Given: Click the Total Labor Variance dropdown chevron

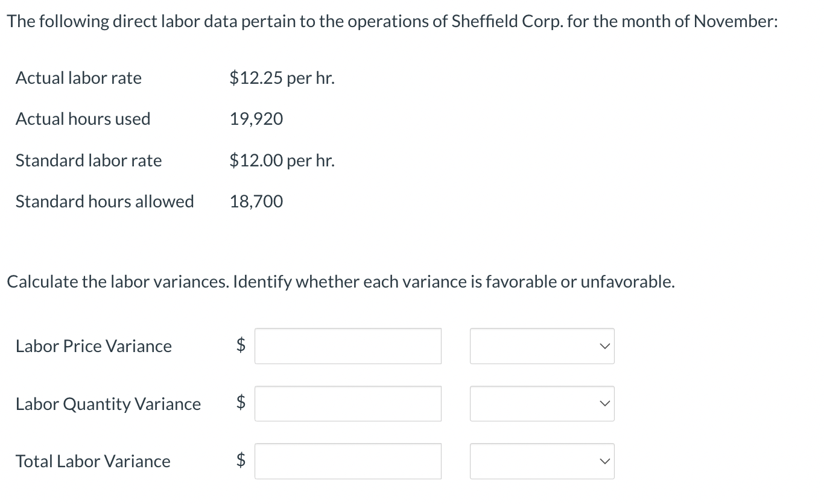Looking at the screenshot, I should [x=604, y=461].
